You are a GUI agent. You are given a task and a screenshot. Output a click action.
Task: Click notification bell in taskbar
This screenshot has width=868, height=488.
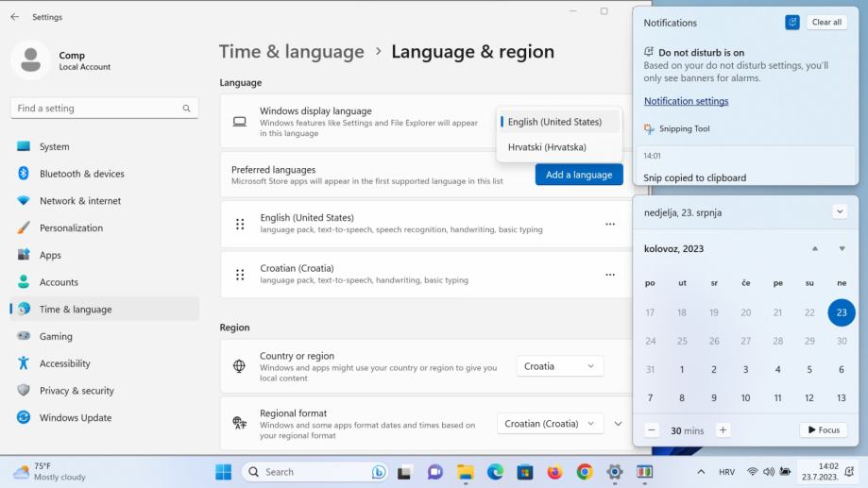coord(849,471)
